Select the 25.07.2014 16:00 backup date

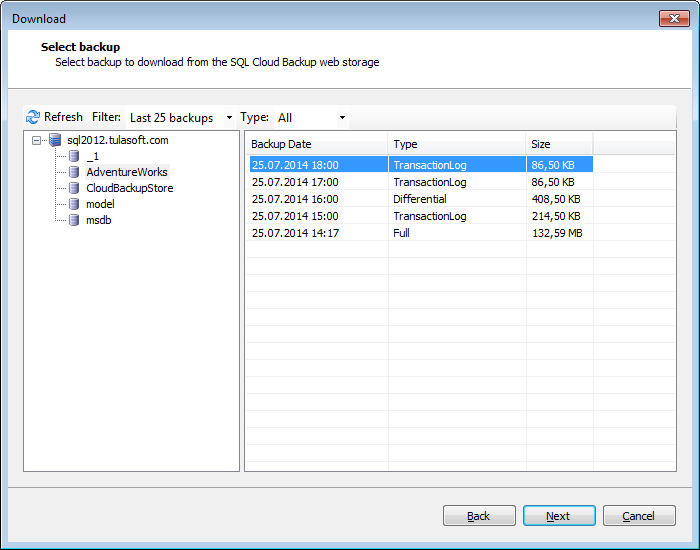point(295,199)
